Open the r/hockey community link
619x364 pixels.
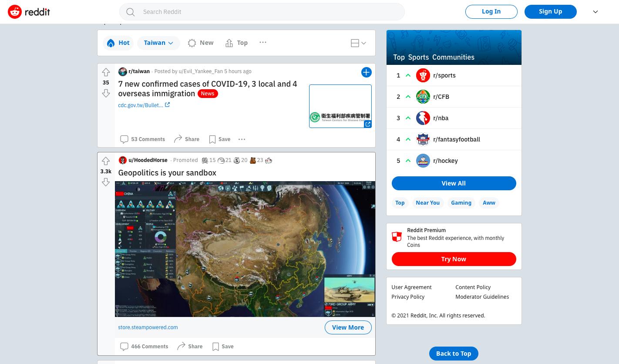coord(446,161)
